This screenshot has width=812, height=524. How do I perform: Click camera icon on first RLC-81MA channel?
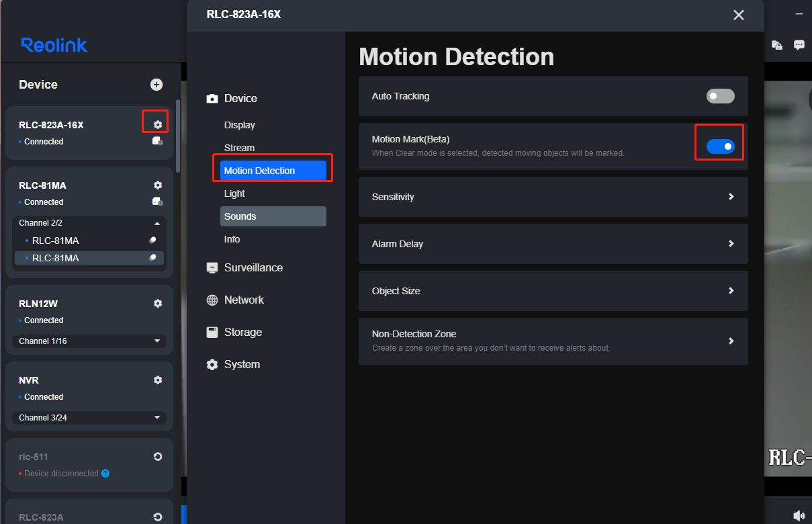point(153,240)
